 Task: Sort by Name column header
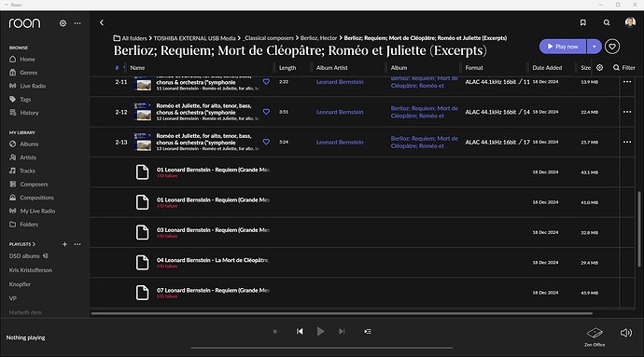(137, 68)
